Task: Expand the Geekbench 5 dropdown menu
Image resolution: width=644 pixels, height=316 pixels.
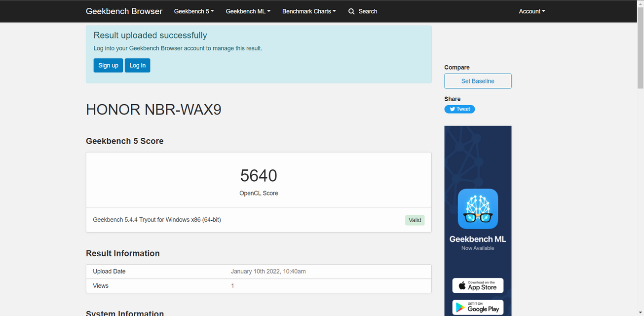Action: pos(194,11)
